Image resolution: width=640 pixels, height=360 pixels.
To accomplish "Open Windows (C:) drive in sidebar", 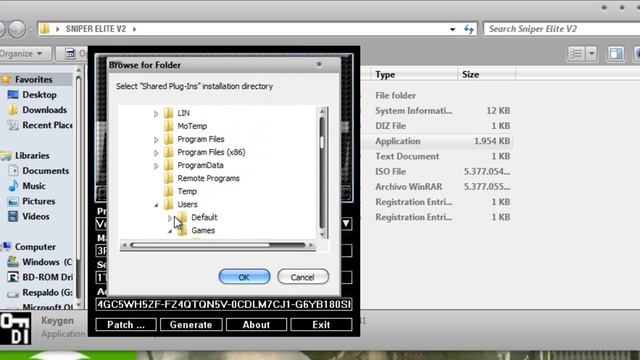I will pyautogui.click(x=47, y=262).
